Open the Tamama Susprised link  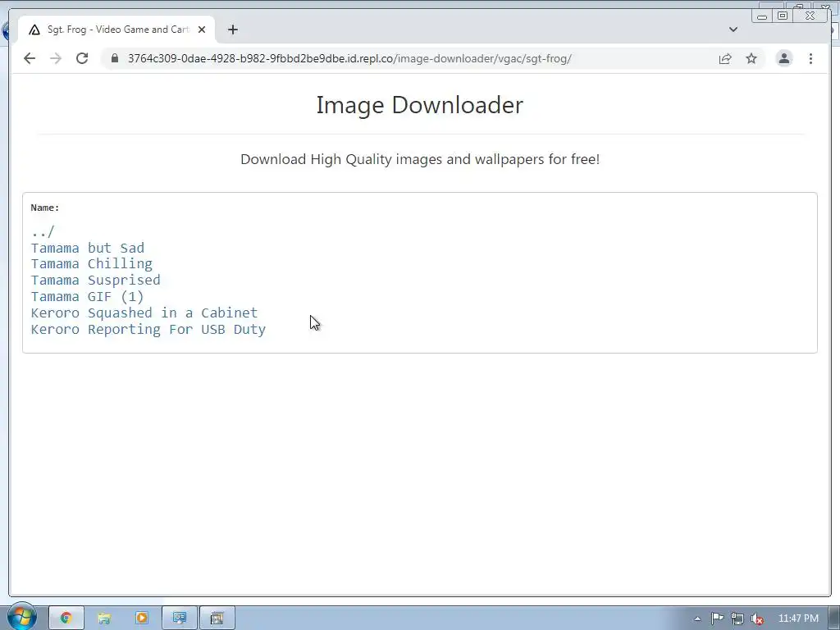(x=95, y=281)
